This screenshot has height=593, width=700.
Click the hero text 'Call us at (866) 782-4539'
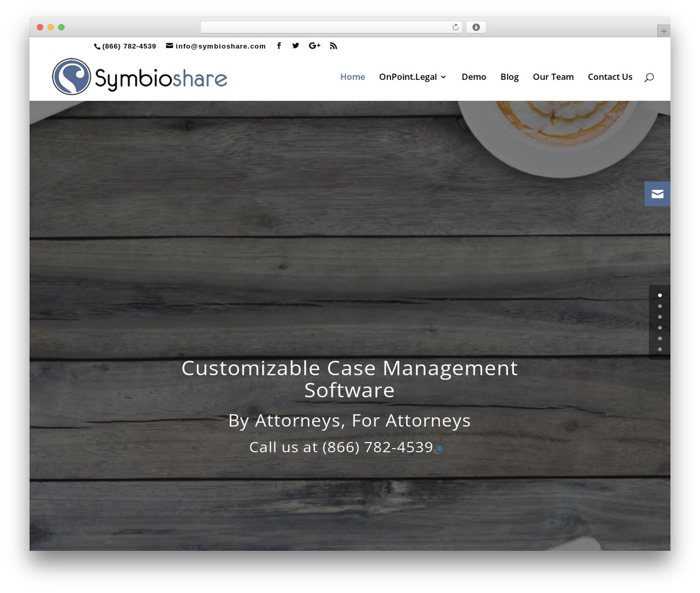coord(341,447)
